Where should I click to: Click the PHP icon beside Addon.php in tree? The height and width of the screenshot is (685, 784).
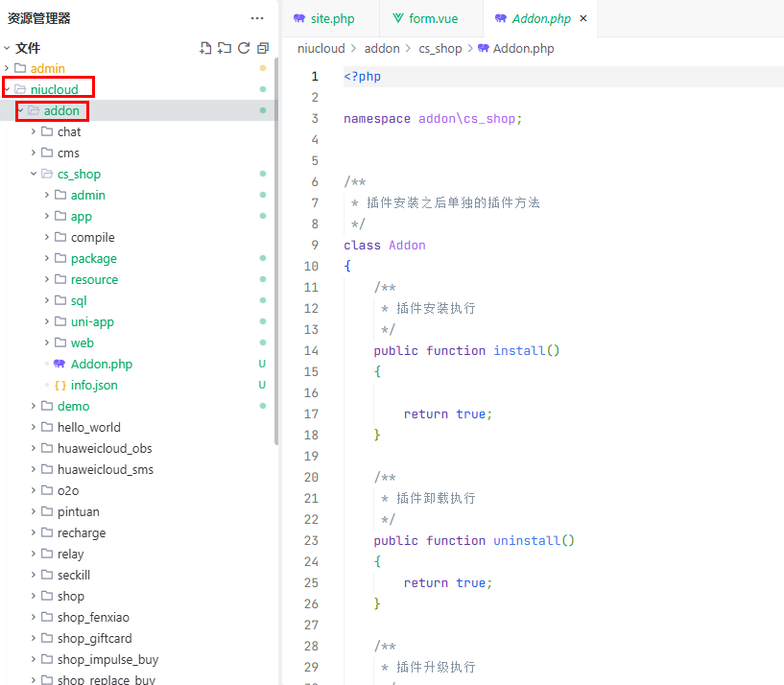pyautogui.click(x=59, y=365)
